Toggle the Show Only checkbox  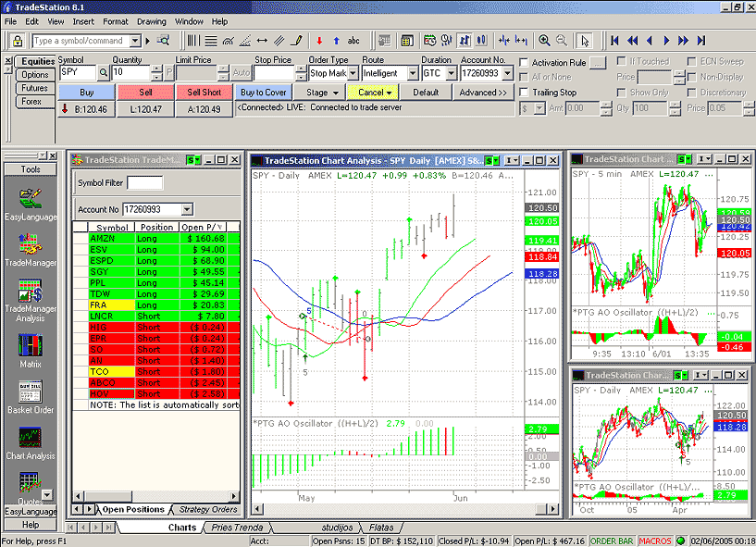click(x=622, y=93)
